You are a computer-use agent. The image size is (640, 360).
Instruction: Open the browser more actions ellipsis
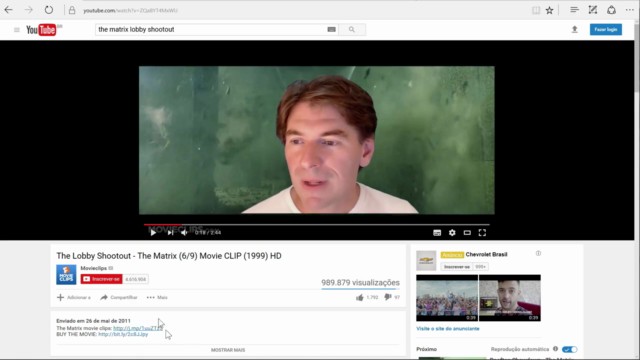(x=629, y=10)
